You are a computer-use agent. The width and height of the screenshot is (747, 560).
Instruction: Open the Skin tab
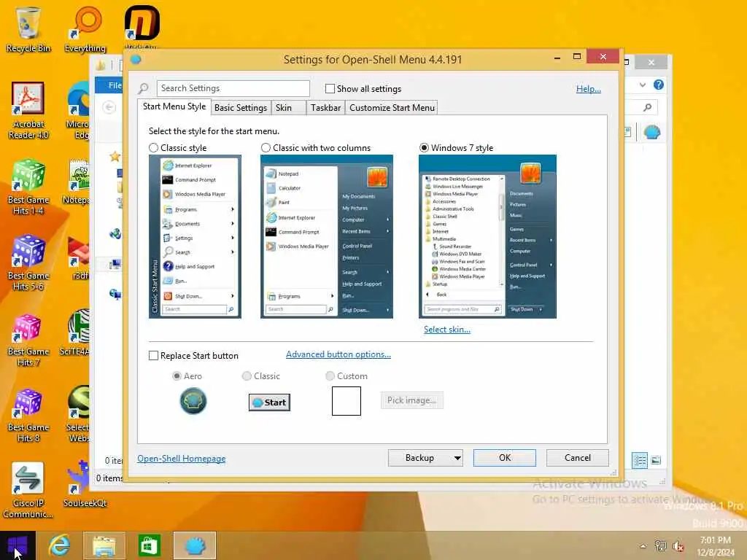[x=288, y=108]
